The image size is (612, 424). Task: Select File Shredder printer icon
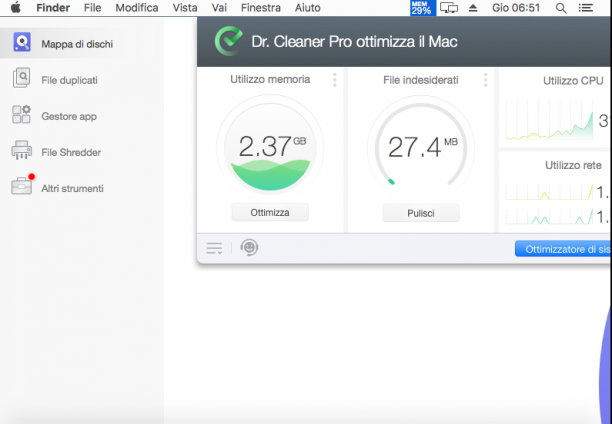21,150
